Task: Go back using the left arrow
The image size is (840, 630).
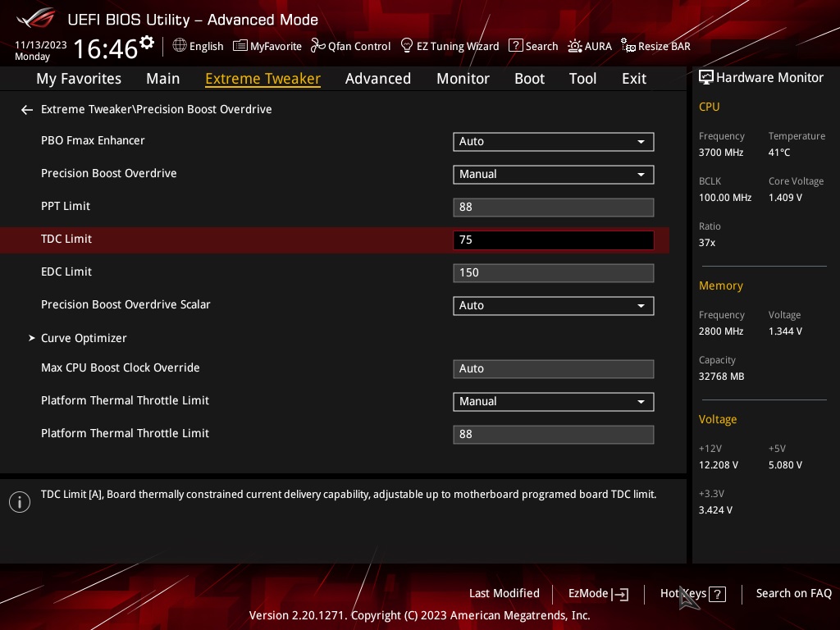Action: [x=27, y=110]
